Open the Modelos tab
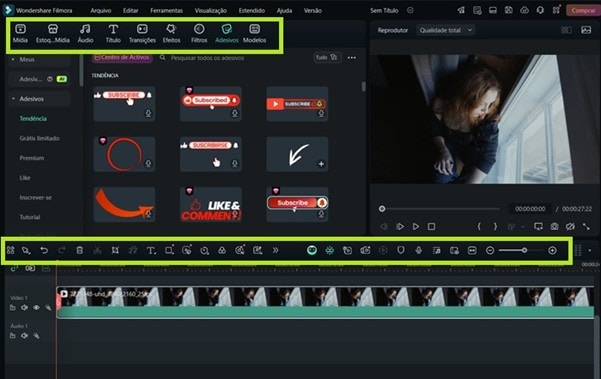The image size is (601, 379). [x=255, y=33]
